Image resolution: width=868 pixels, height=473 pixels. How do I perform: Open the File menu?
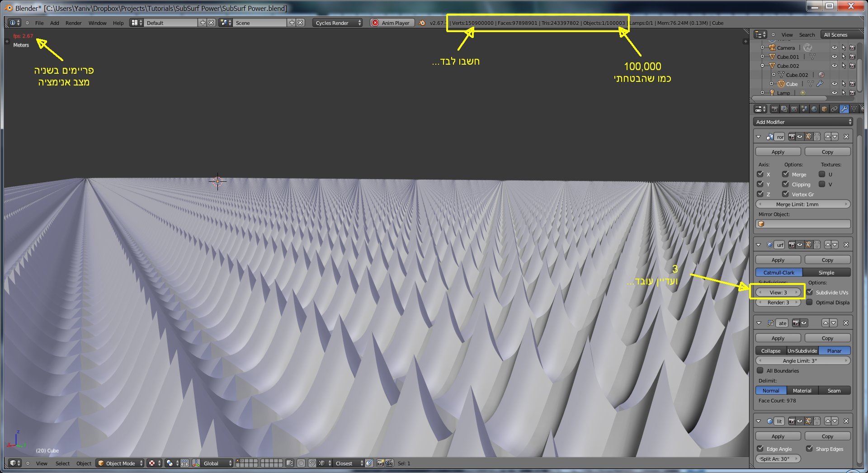pyautogui.click(x=39, y=23)
